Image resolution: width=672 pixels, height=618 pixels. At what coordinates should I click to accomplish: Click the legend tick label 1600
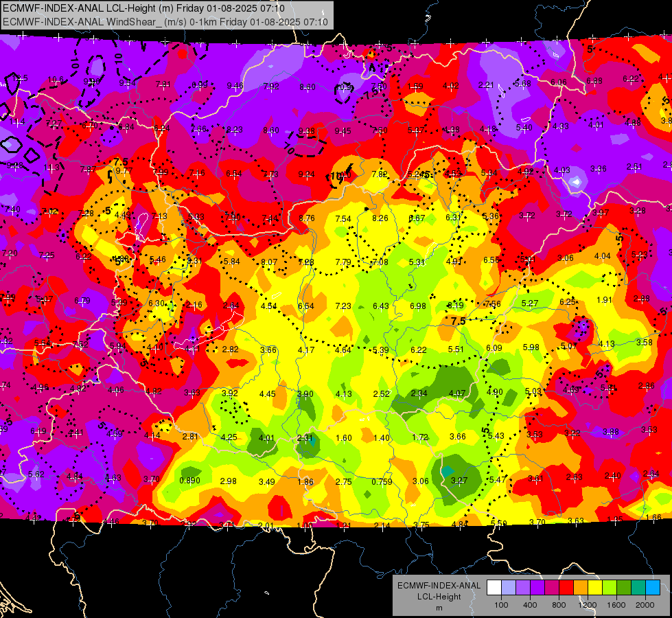tap(616, 605)
